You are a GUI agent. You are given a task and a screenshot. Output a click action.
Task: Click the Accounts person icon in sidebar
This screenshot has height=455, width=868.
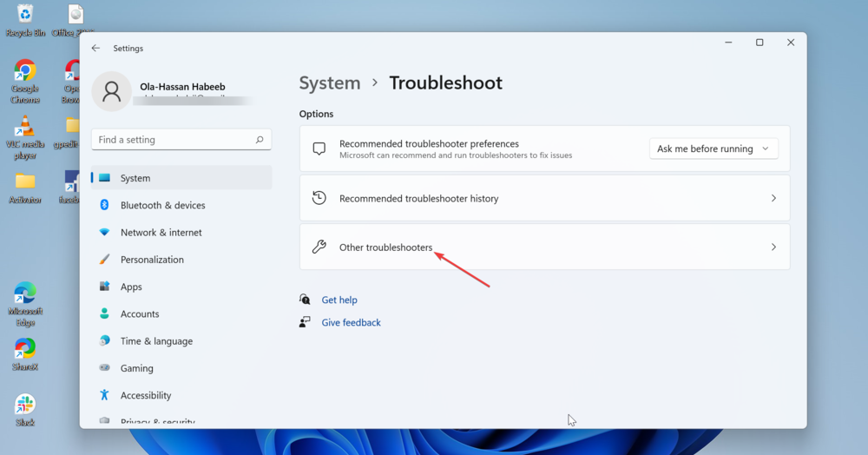tap(104, 313)
